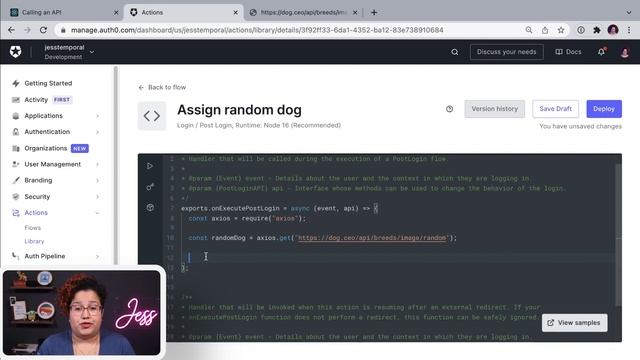Click the browser share icon

pos(545,30)
